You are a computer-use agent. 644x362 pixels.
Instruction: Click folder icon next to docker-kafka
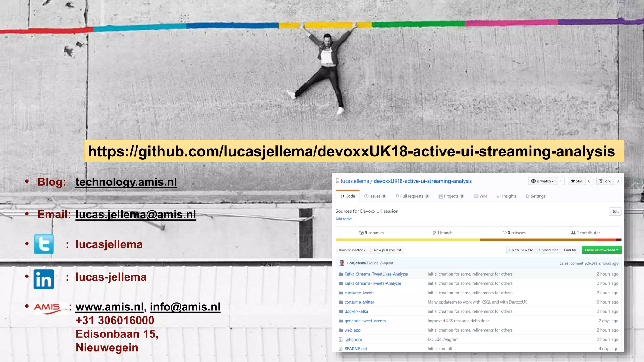(341, 311)
